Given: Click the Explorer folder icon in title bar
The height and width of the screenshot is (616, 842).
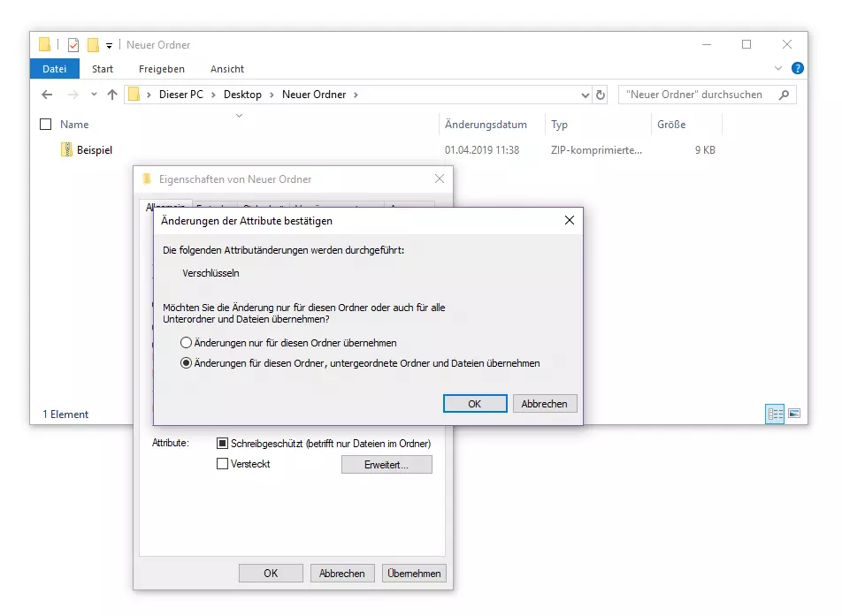Looking at the screenshot, I should pyautogui.click(x=44, y=44).
